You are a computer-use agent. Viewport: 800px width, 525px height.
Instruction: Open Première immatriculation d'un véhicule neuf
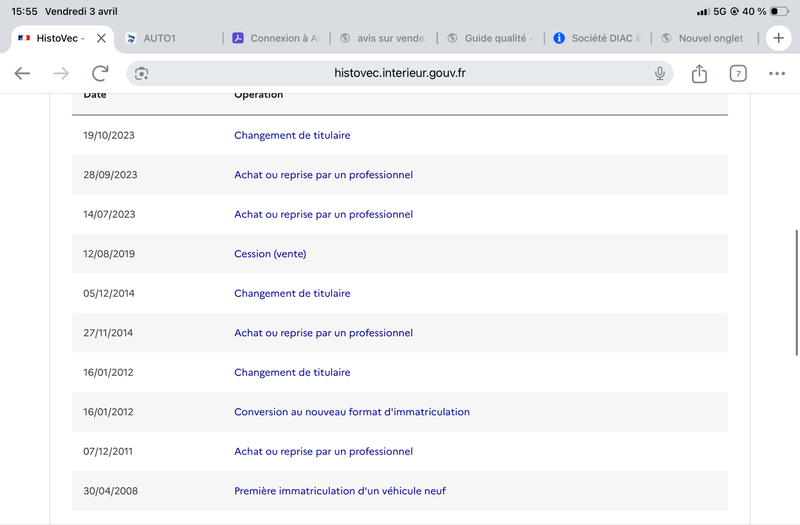pos(340,491)
